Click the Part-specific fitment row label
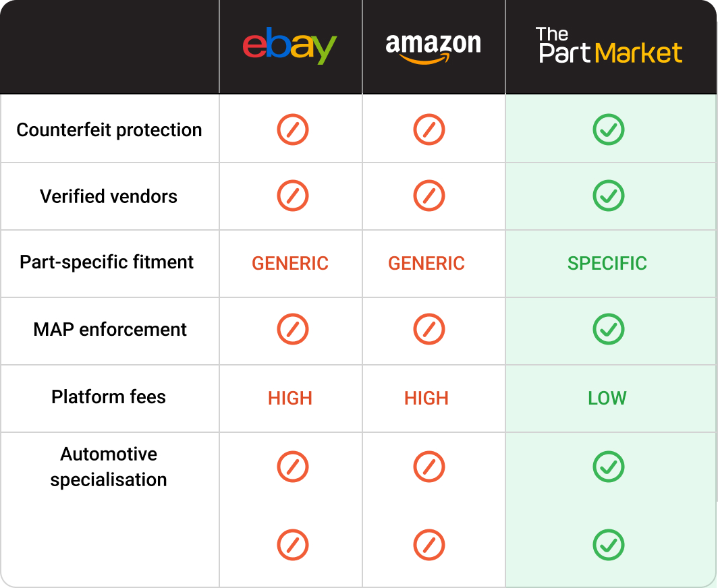The width and height of the screenshot is (718, 588). 107,262
